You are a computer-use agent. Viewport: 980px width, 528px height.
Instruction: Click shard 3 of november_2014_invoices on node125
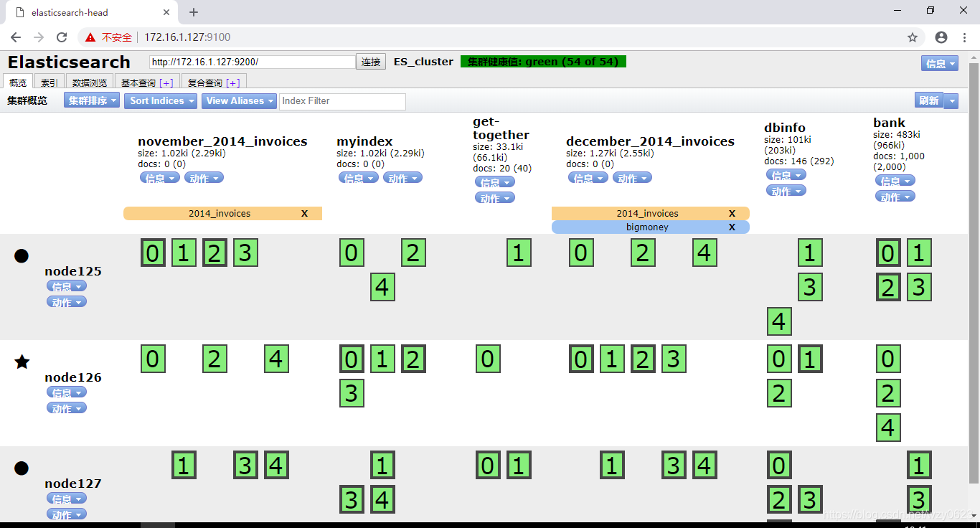245,253
